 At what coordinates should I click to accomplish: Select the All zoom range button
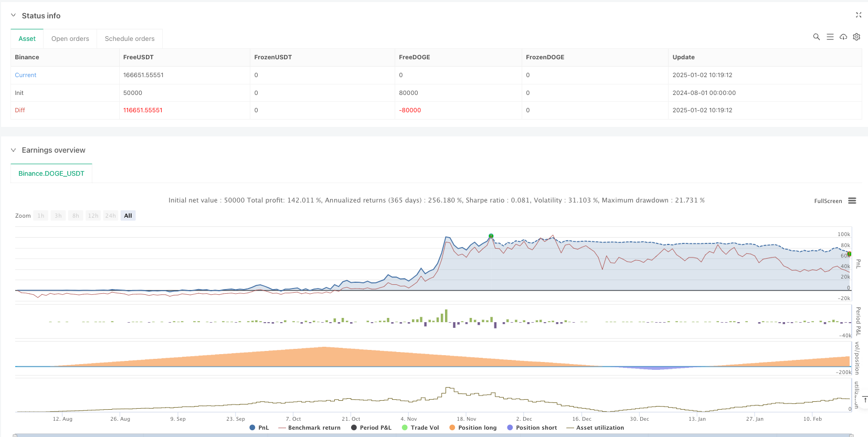pyautogui.click(x=128, y=216)
